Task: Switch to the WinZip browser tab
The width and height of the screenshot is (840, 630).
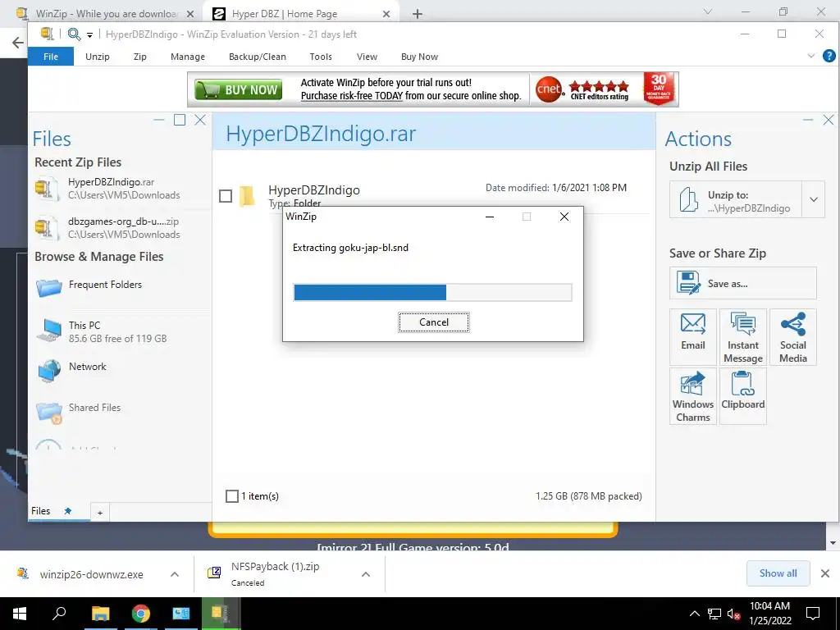Action: click(x=107, y=13)
